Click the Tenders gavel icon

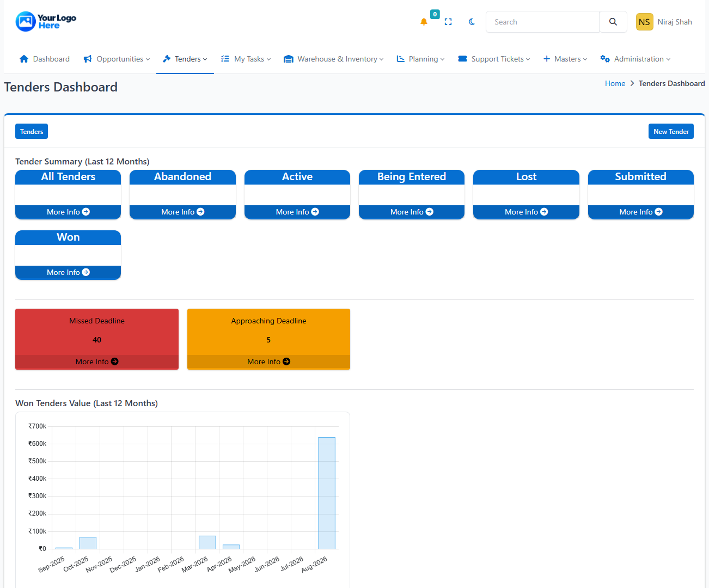click(x=167, y=59)
